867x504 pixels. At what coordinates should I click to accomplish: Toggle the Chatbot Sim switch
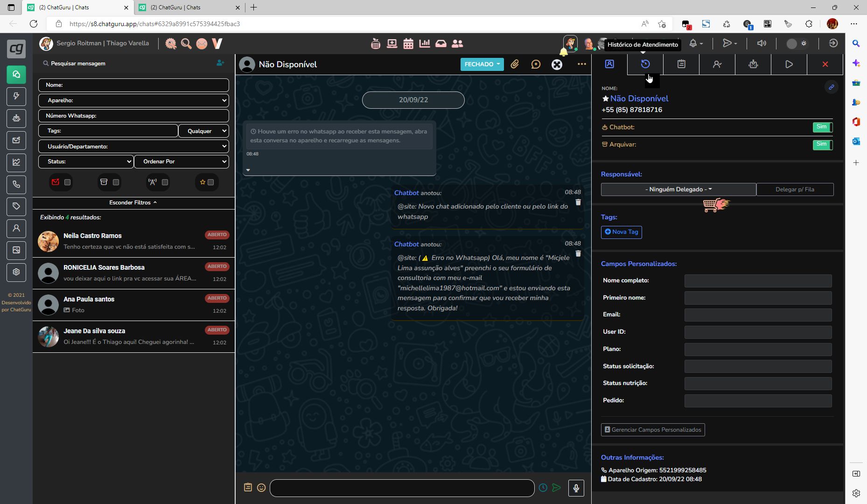point(823,127)
